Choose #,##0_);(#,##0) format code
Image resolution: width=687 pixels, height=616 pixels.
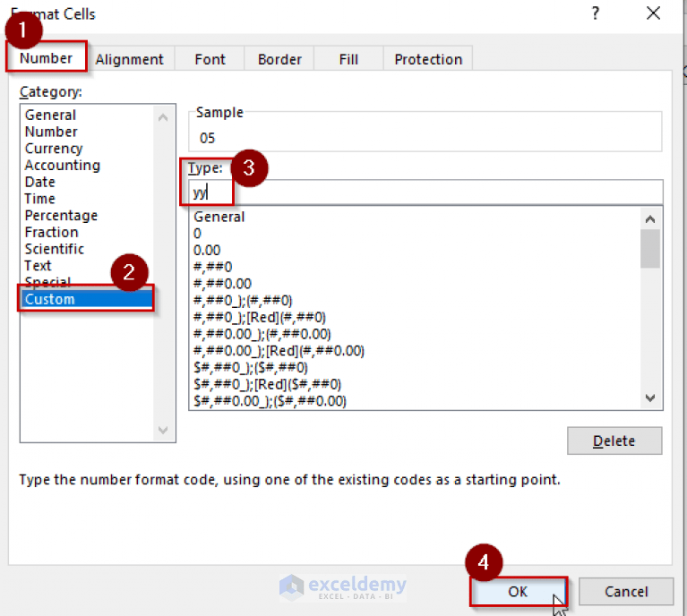tap(243, 301)
